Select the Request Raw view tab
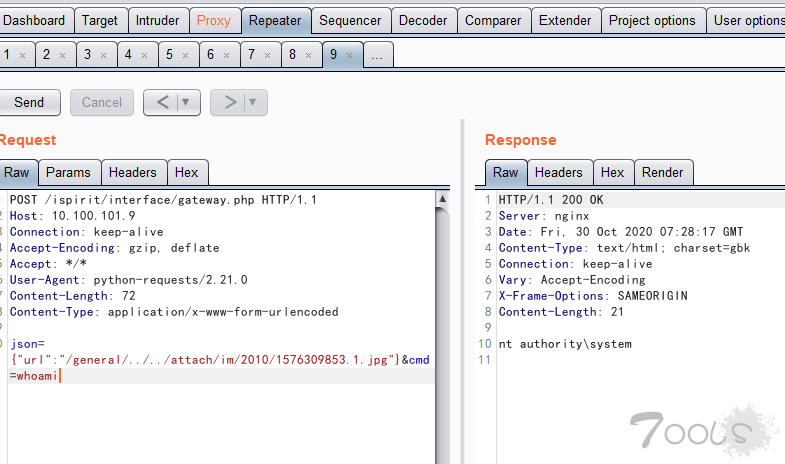The image size is (785, 464). (17, 173)
